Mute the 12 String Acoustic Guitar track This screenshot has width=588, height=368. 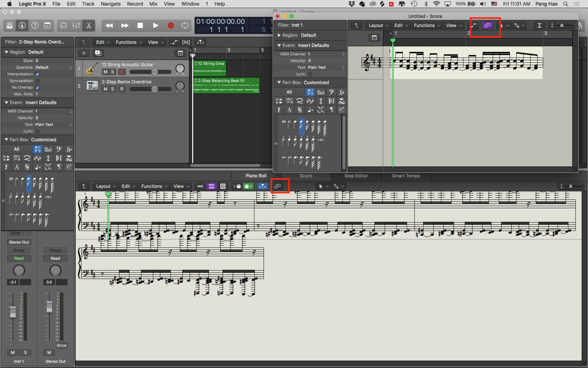[105, 72]
